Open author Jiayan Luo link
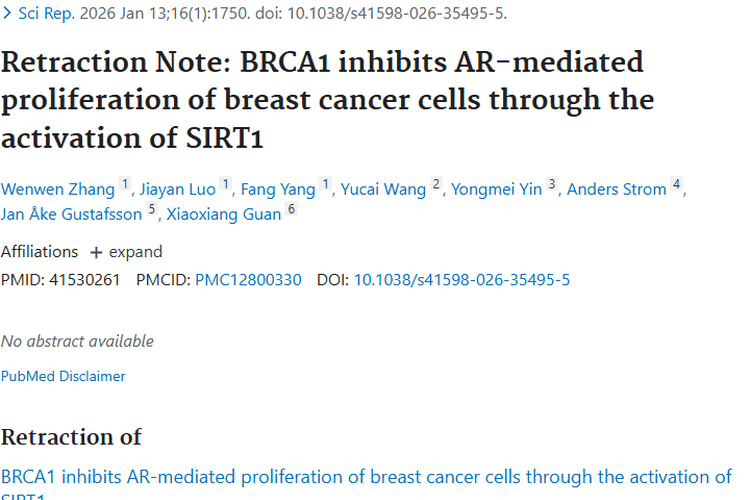Screen dimensions: 750x500 click(x=177, y=190)
